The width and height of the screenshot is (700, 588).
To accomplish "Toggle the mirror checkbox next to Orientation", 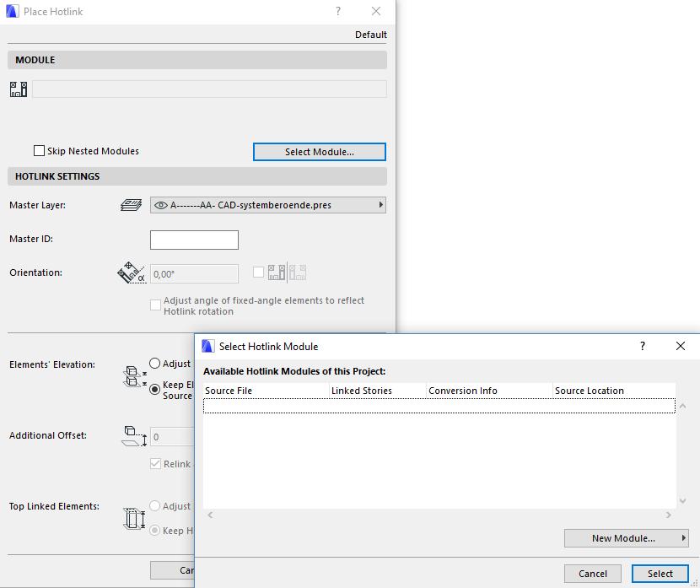I will click(258, 272).
